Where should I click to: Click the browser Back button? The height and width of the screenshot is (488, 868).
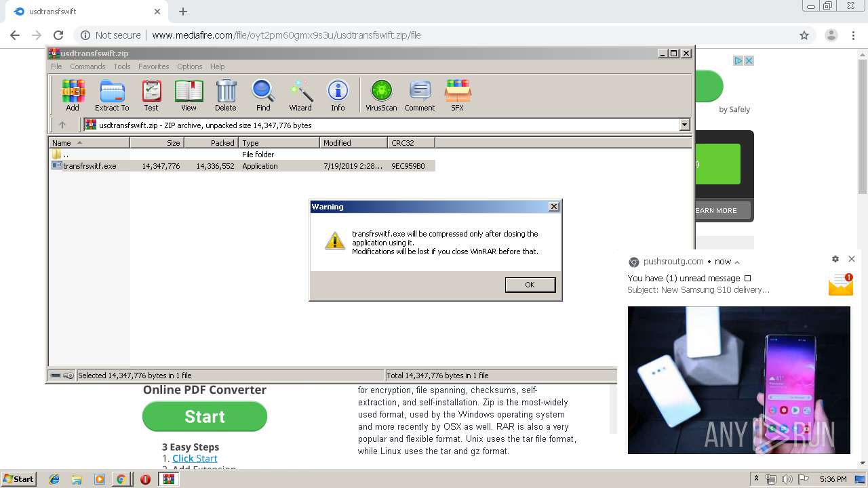tap(15, 35)
